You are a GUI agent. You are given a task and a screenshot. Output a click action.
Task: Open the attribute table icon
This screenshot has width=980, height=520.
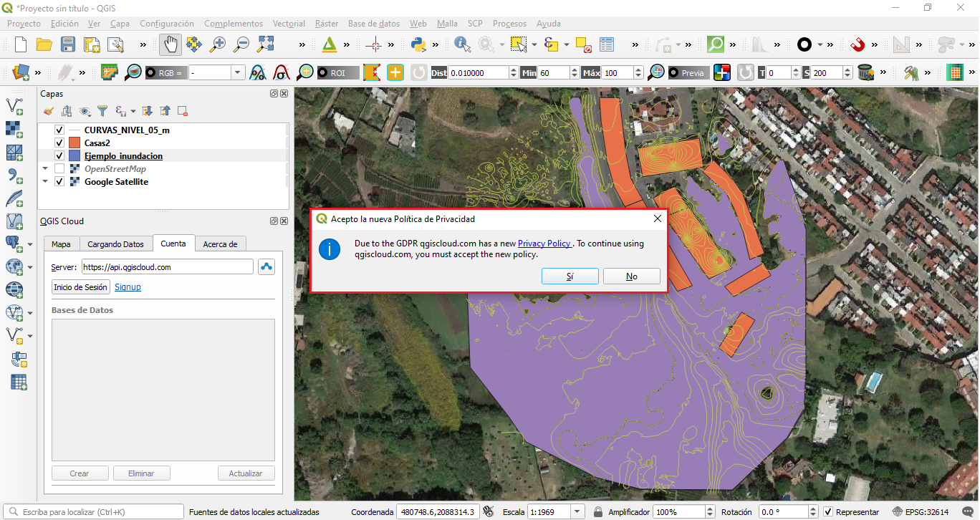(x=607, y=44)
